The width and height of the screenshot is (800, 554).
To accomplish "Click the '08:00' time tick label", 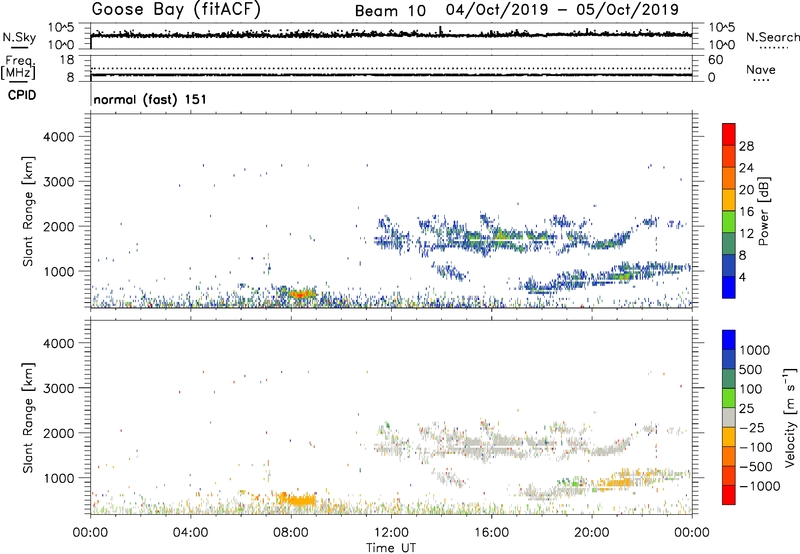I will tap(291, 533).
